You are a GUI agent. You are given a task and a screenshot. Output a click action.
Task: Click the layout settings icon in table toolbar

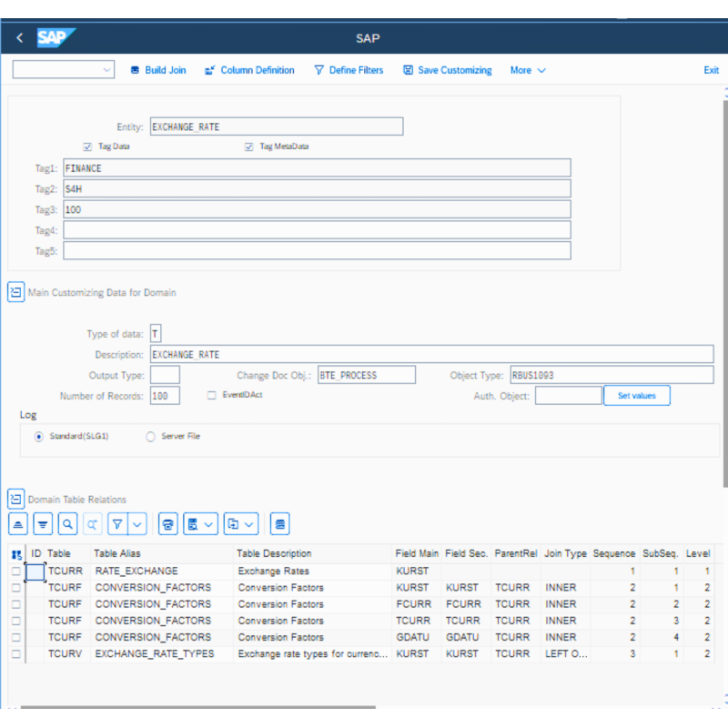[x=280, y=524]
